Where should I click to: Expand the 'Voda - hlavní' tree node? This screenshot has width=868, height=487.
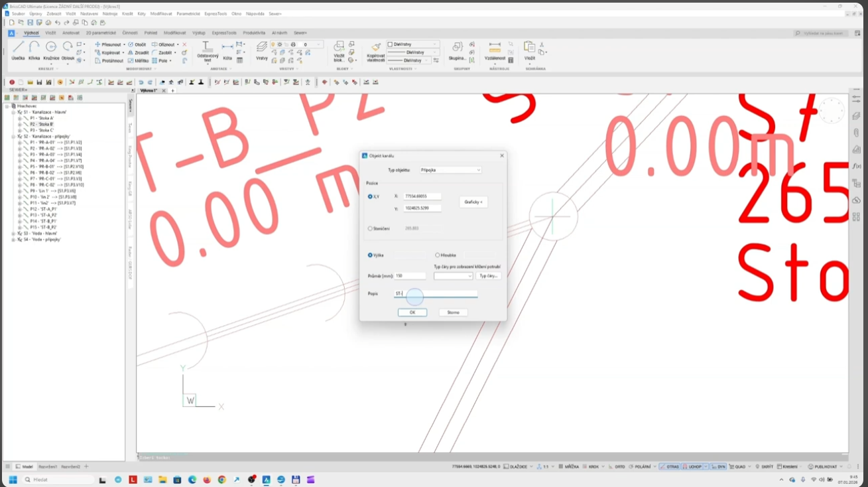tap(14, 234)
